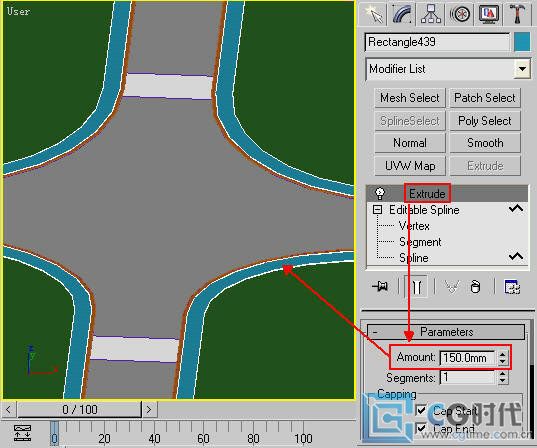Click the lower white crosswalk in the viewport
The height and width of the screenshot is (448, 537).
point(135,349)
